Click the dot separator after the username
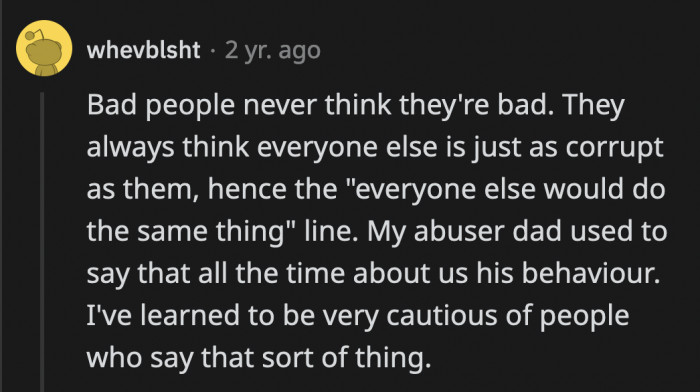Image resolution: width=700 pixels, height=392 pixels. pyautogui.click(x=212, y=50)
